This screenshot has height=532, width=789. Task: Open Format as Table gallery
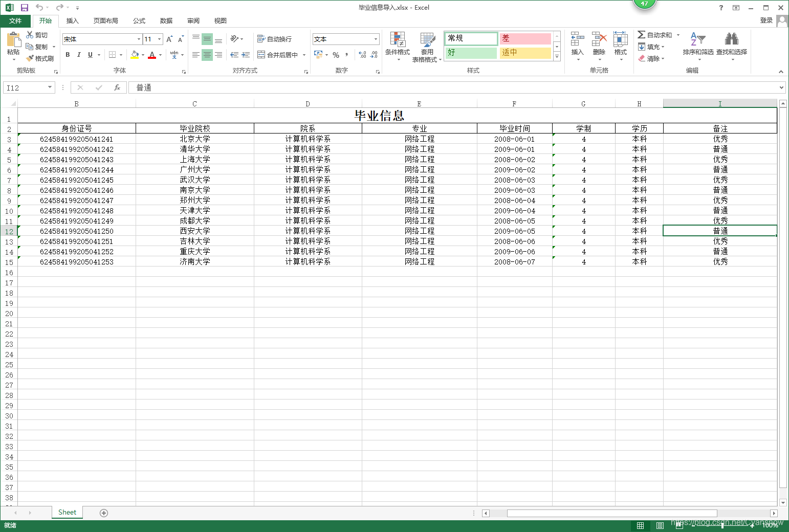[x=427, y=47]
